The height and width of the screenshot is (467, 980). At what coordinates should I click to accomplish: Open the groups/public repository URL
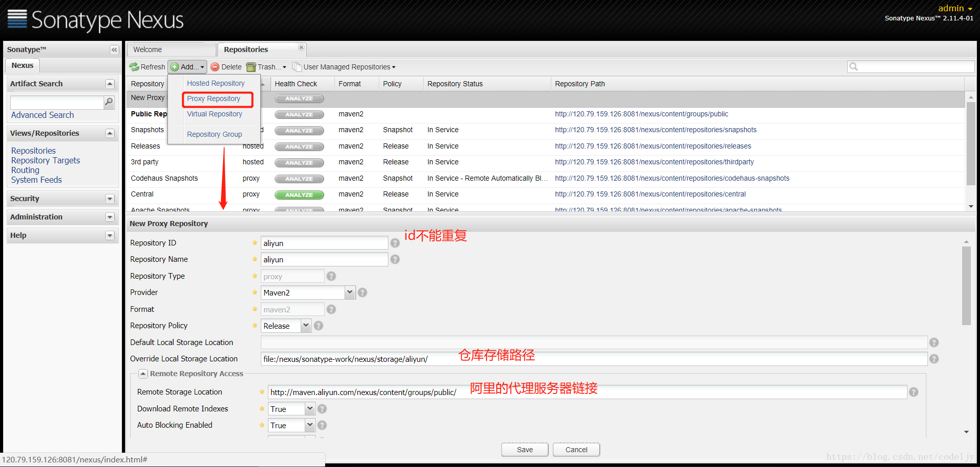[x=642, y=114]
